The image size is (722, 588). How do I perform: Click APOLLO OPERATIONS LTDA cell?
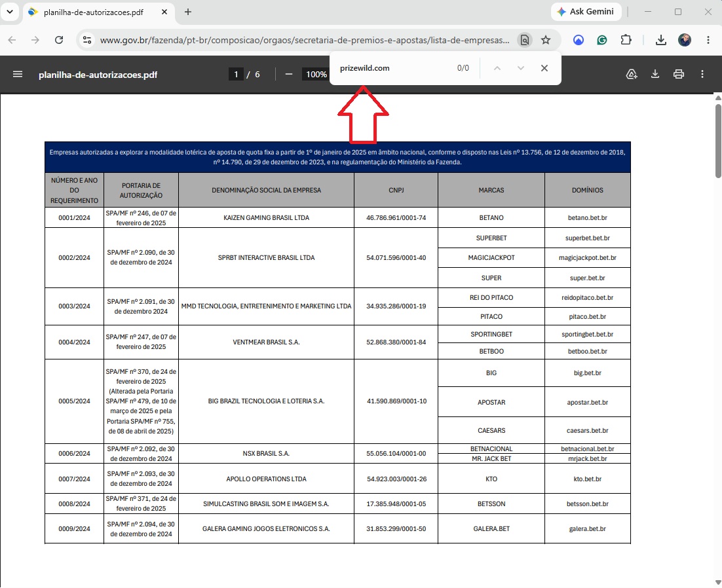[266, 479]
